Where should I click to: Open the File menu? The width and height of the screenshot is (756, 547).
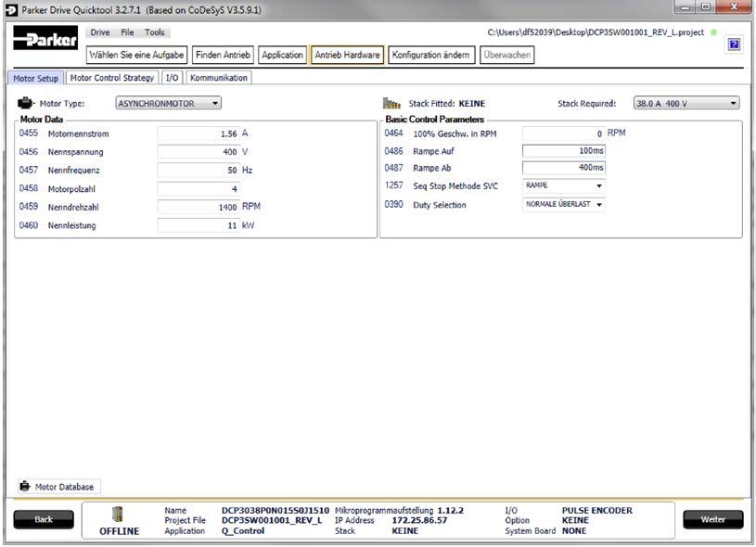point(127,32)
